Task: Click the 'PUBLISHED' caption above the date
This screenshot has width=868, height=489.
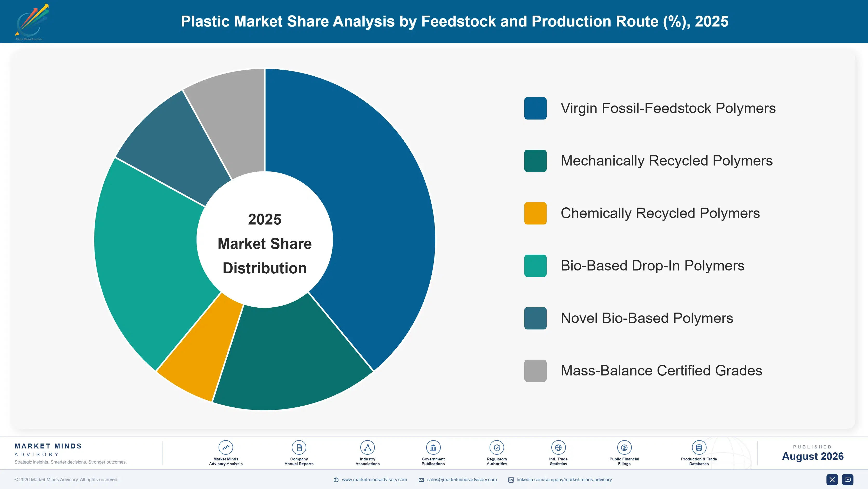Action: click(x=812, y=447)
